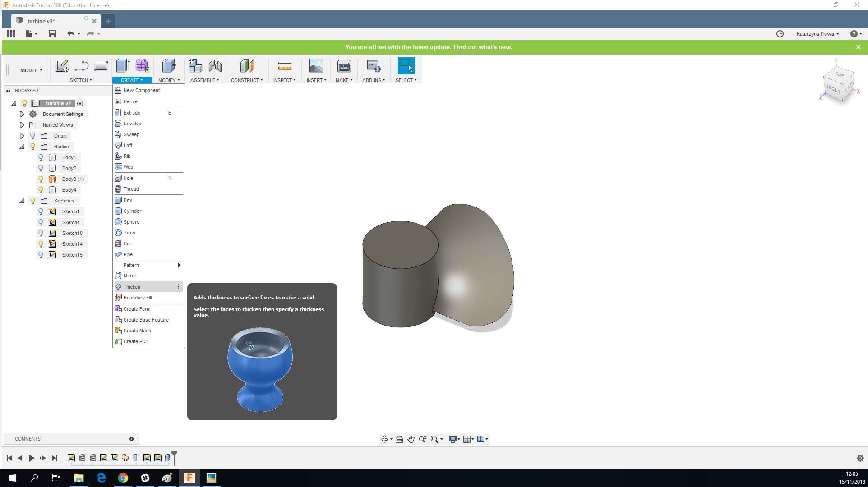Click the Look At navigation icon
The image size is (868, 487).
point(399,439)
